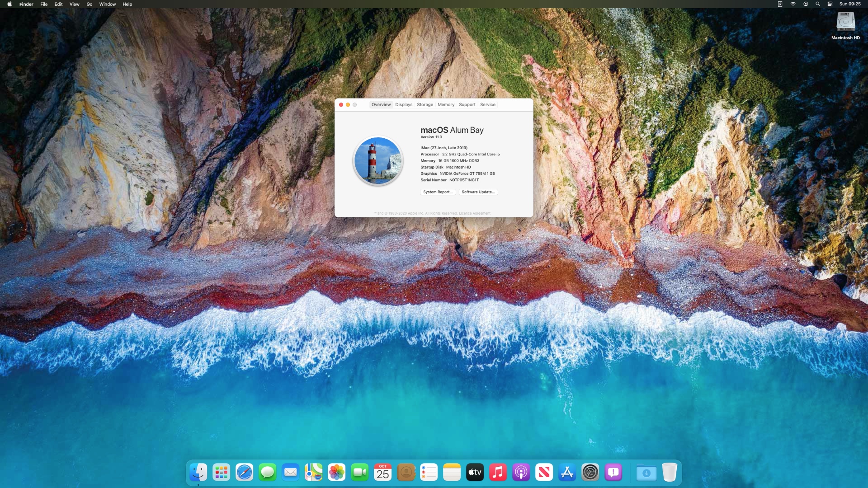Screen dimensions: 868x488
Task: Open Mail app in the Dock
Action: coord(290,473)
